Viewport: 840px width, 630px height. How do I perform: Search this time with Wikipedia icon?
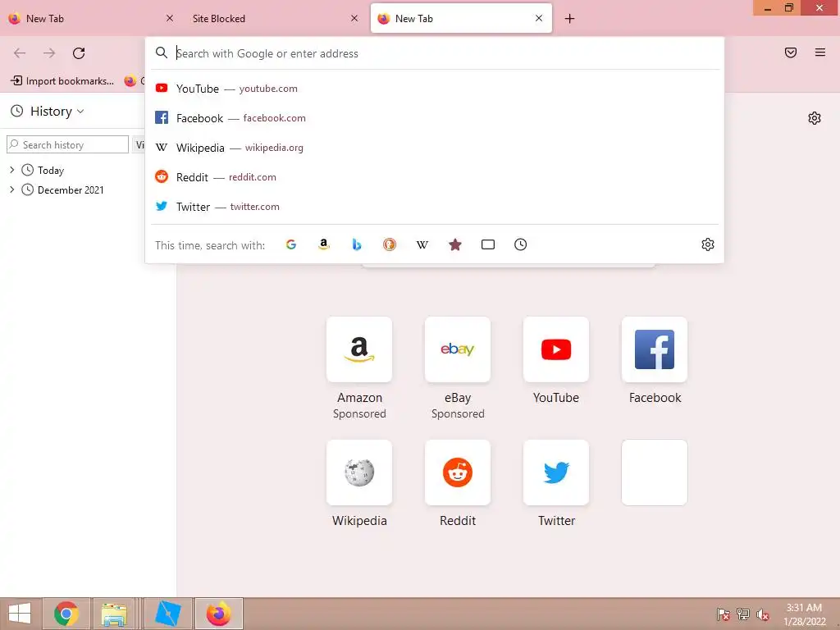[422, 244]
